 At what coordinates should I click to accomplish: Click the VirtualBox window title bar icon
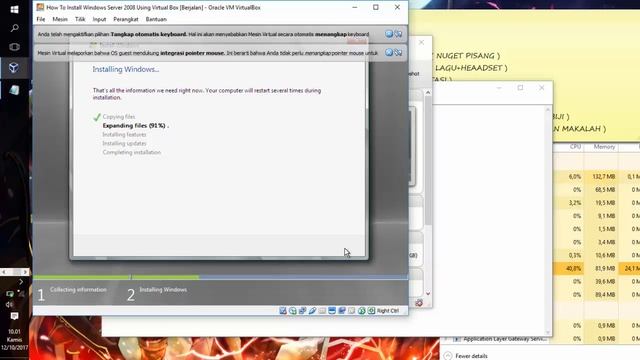(x=40, y=7)
